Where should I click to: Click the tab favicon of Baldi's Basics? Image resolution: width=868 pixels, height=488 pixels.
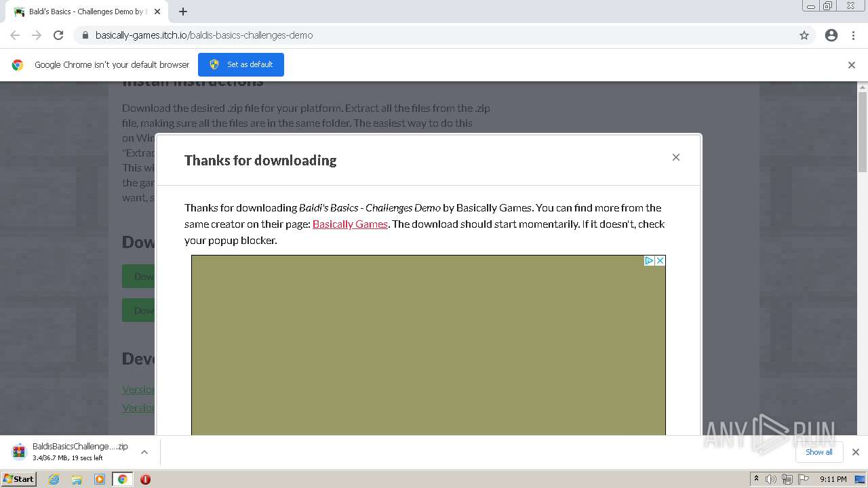[19, 12]
